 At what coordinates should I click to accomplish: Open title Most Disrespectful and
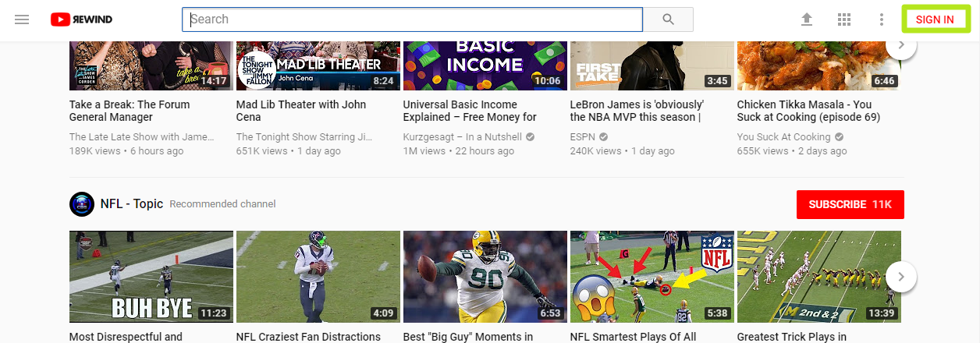126,337
